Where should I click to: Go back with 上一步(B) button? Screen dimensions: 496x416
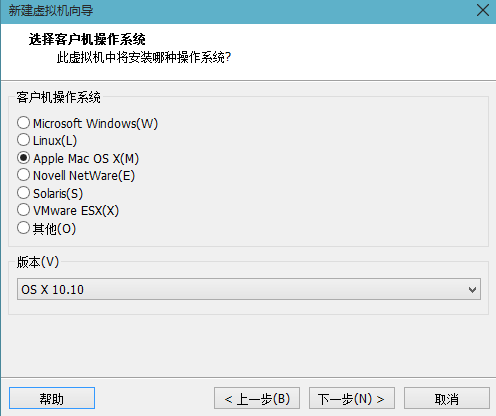(257, 398)
